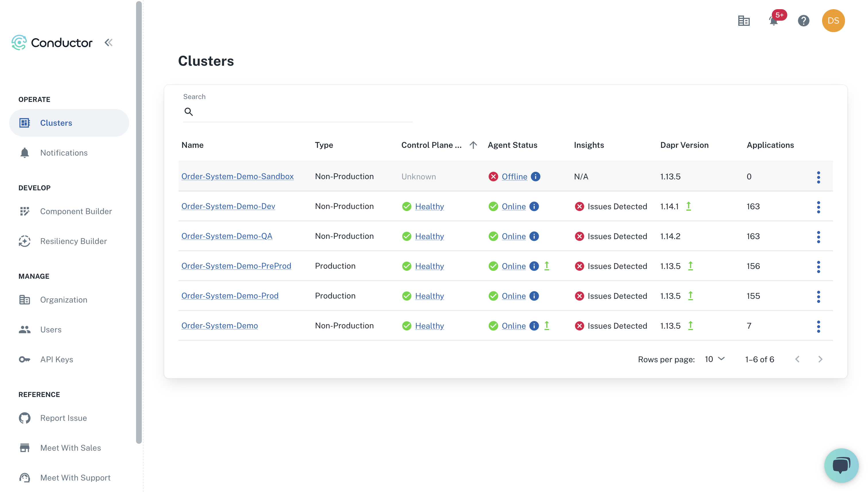Click Healthy link in Order-System-Demo-Prod row
Viewport: 868px width, 492px height.
[x=429, y=296]
